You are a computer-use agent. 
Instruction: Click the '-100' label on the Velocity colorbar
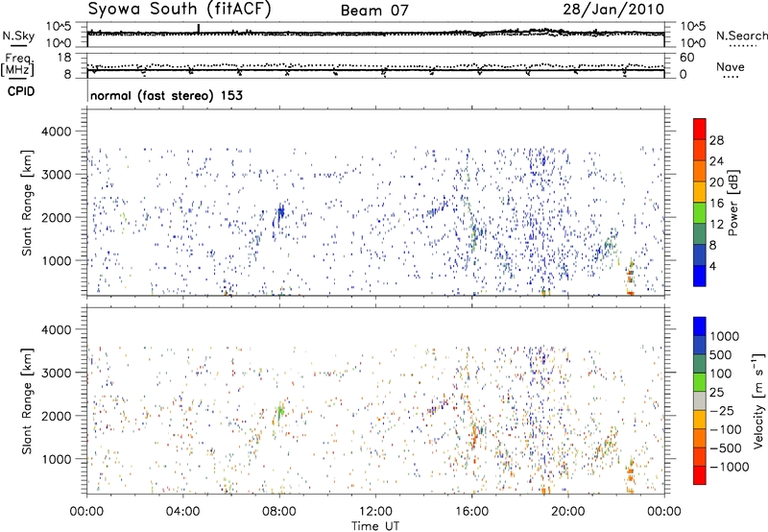point(726,429)
